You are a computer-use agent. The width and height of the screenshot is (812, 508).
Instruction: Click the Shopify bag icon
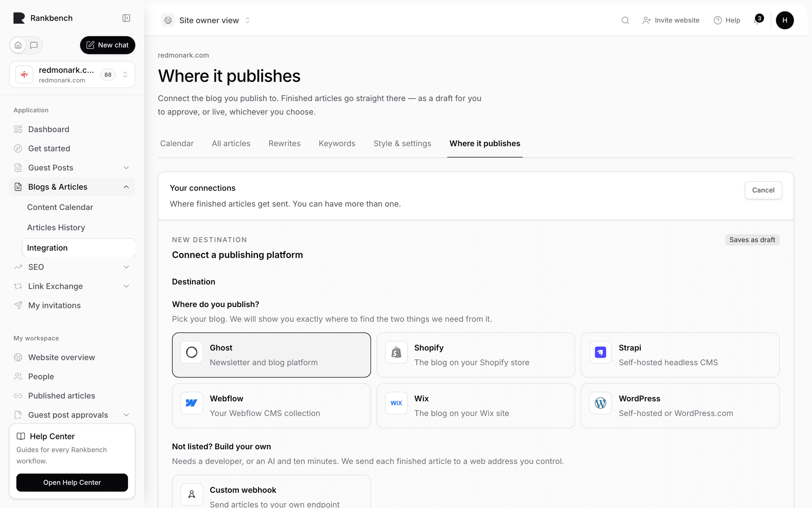click(396, 352)
